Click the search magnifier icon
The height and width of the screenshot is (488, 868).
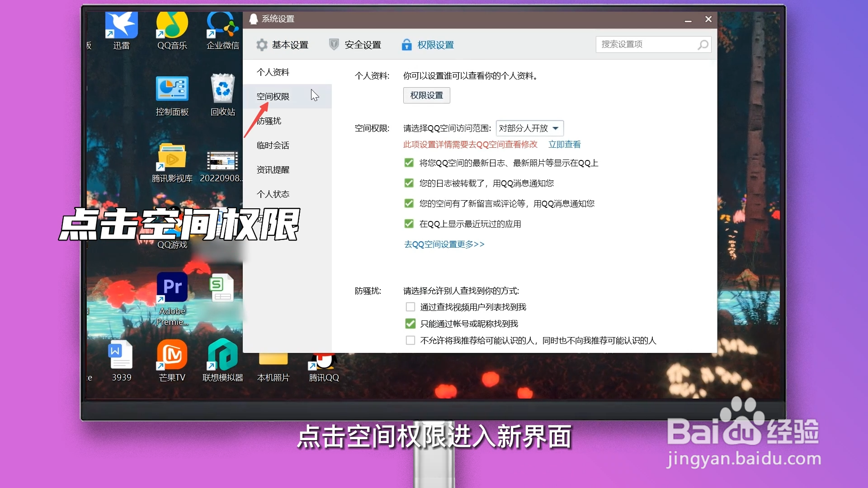point(703,44)
